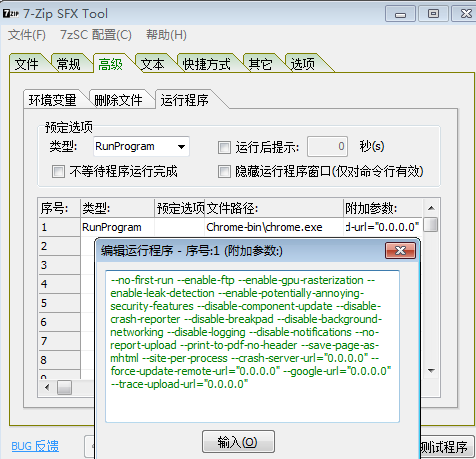
Task: Enable 不等待程序运行完成 checkbox
Action: 58,172
